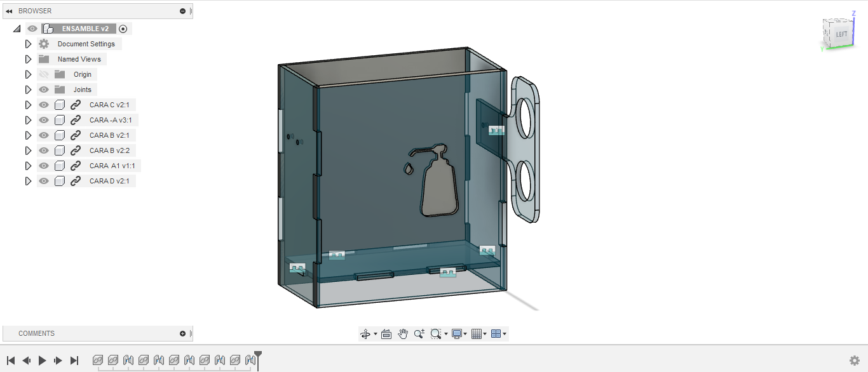Click the joint glyph on the double-ring hook plate
Image resolution: width=868 pixels, height=372 pixels.
click(496, 130)
